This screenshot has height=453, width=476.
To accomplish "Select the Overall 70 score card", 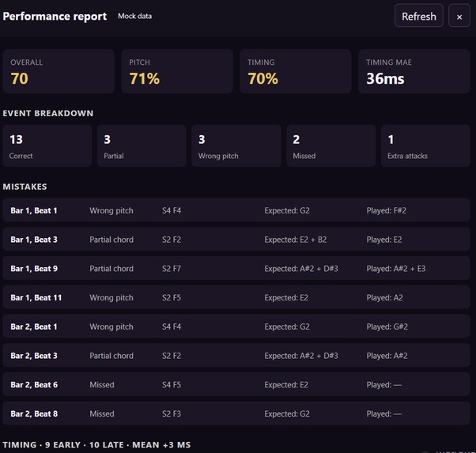I will (59, 71).
